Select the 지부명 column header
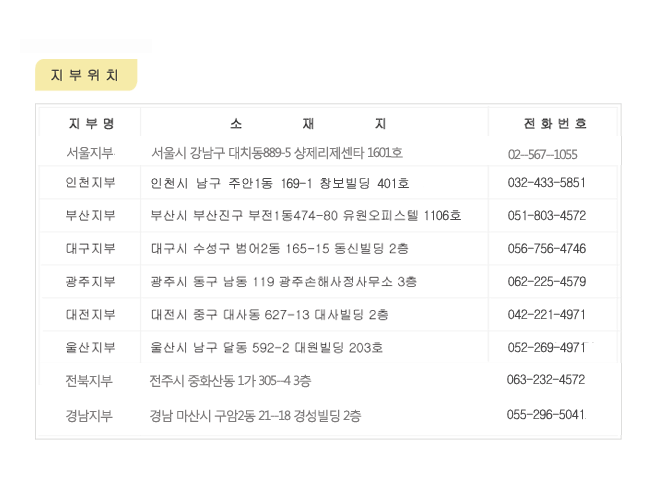Screen dimensions: 665x492 (x=91, y=123)
